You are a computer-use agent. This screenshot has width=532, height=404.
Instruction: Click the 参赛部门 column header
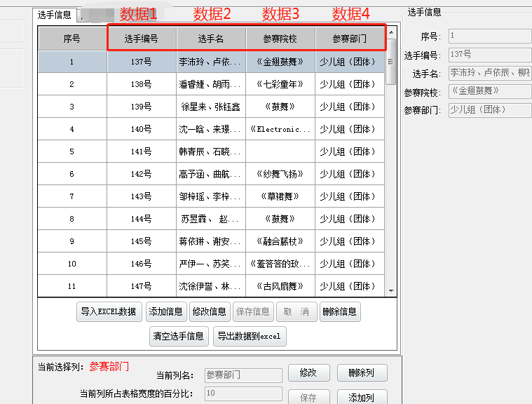pyautogui.click(x=350, y=39)
